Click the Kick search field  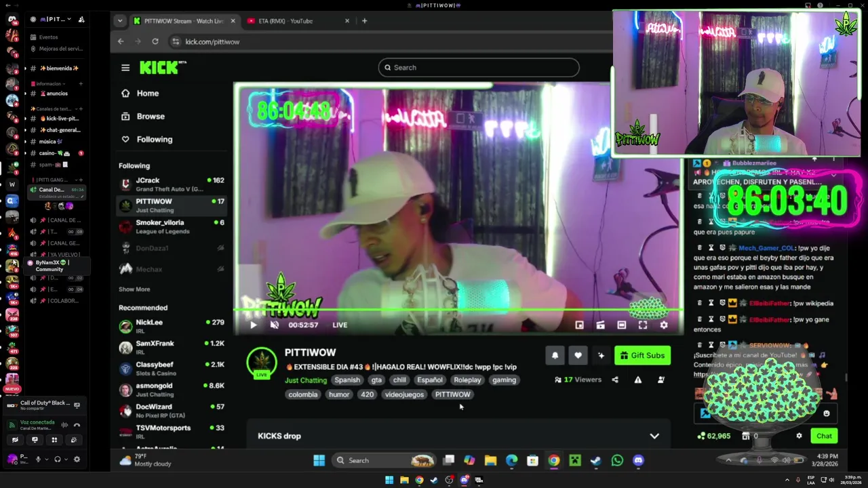pos(479,67)
